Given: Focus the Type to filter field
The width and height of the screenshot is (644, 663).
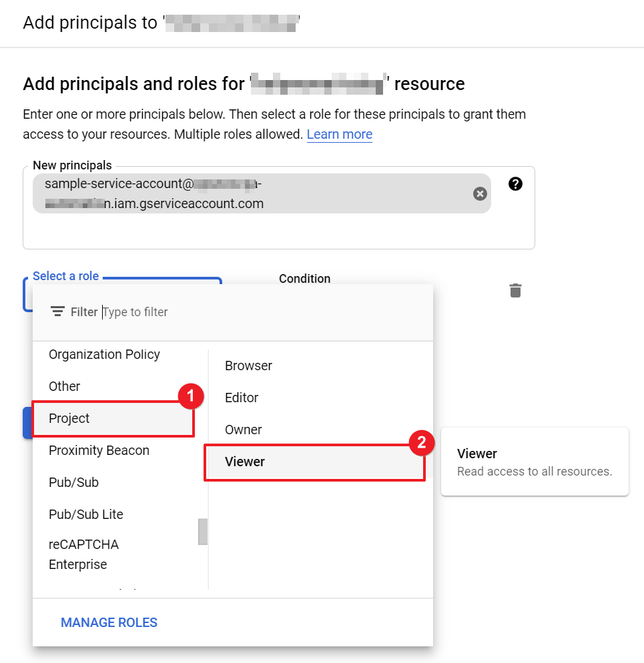Looking at the screenshot, I should click(x=200, y=311).
